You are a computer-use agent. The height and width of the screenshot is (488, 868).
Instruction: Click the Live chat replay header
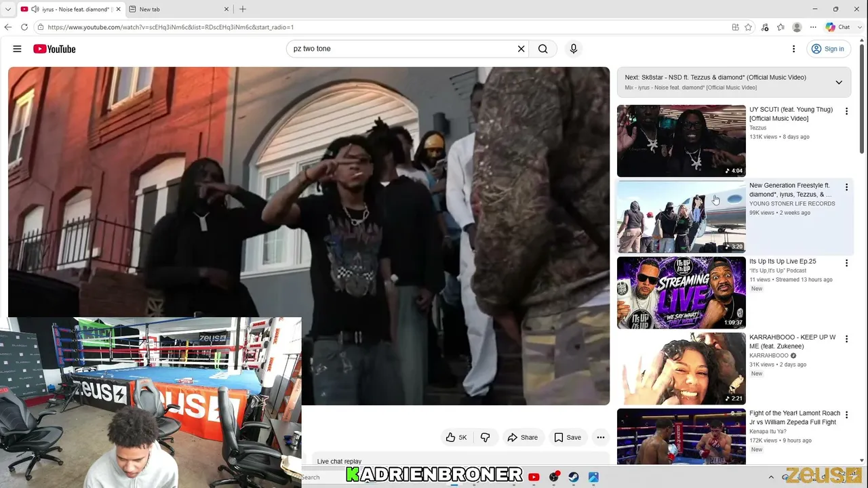pyautogui.click(x=339, y=462)
